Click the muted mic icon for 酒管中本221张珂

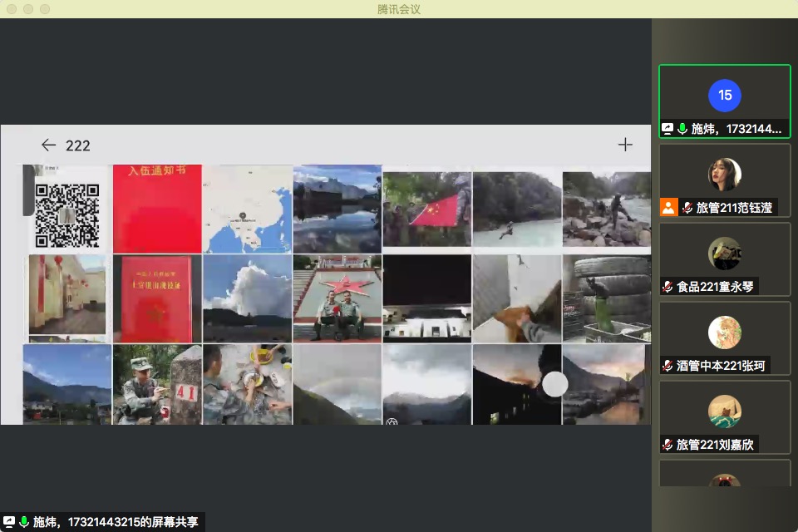(x=667, y=366)
